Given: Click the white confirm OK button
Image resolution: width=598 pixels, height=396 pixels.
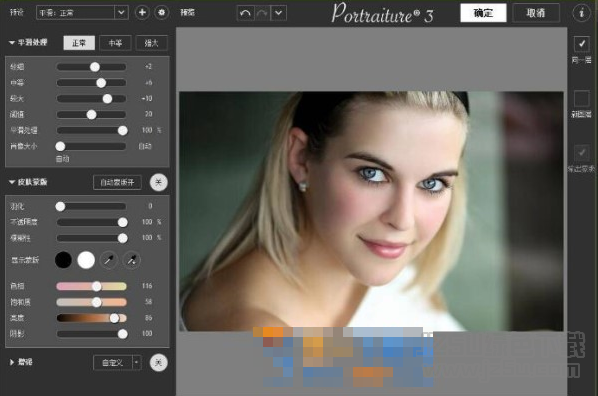Looking at the screenshot, I should 483,13.
